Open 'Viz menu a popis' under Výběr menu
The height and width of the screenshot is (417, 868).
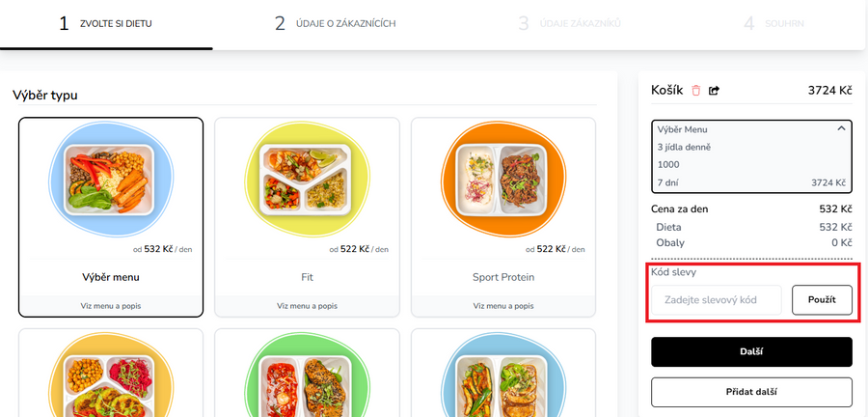111,305
